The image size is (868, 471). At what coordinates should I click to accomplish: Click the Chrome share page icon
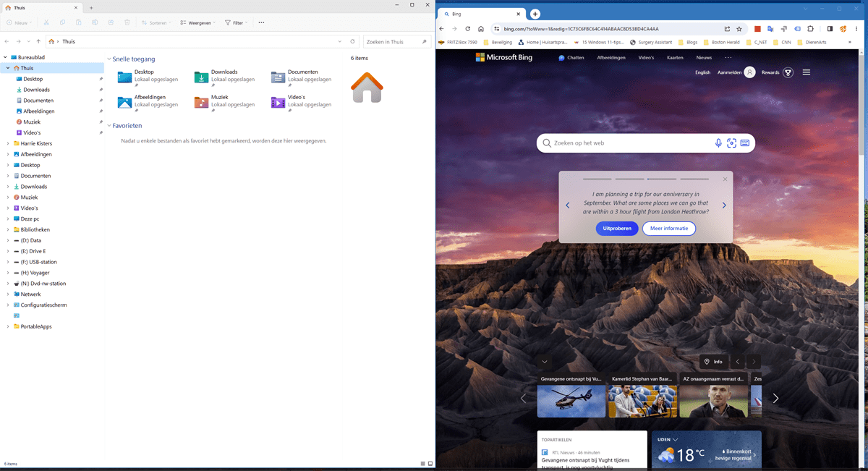coord(727,29)
